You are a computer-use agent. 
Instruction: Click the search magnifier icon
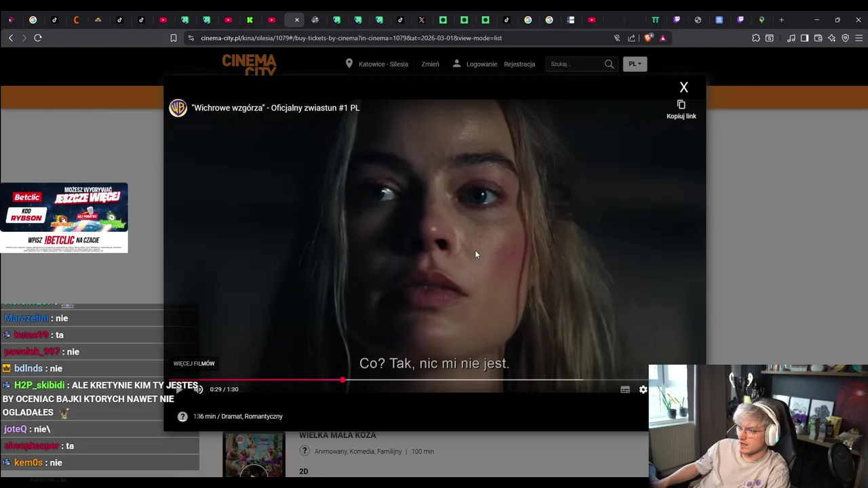click(x=609, y=64)
